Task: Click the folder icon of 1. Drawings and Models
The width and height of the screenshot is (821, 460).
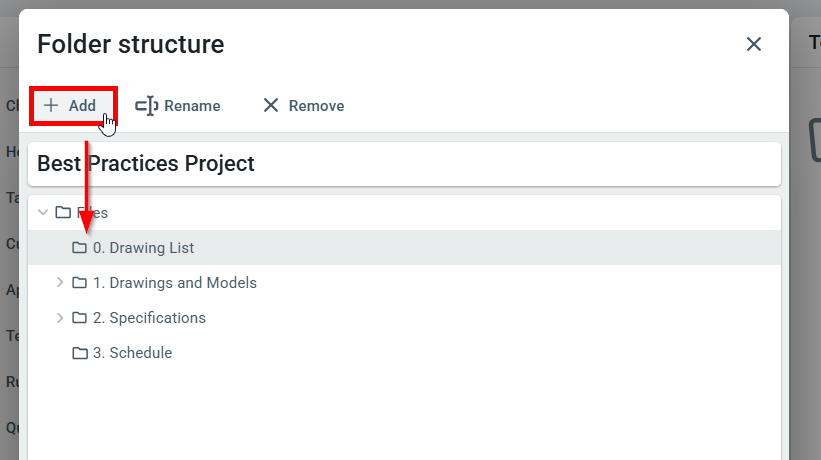Action: 80,283
